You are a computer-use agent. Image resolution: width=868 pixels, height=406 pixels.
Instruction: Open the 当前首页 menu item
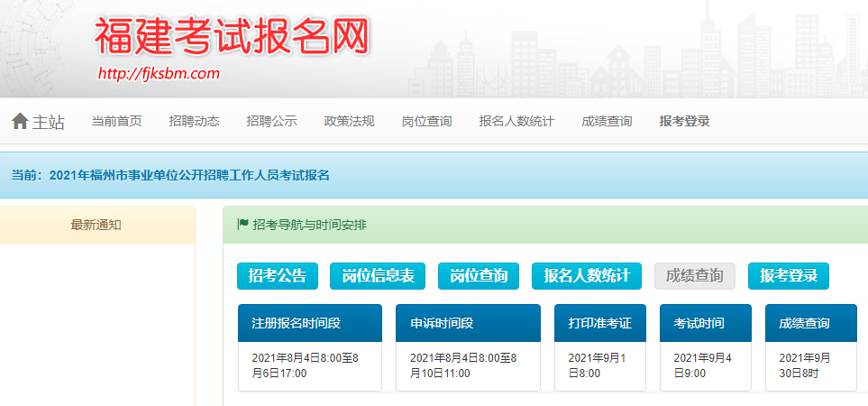point(117,121)
